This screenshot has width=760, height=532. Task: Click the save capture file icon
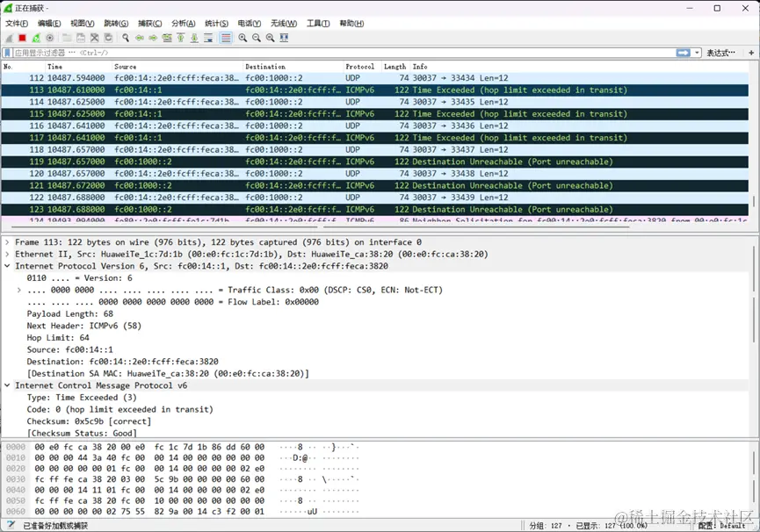(81, 38)
